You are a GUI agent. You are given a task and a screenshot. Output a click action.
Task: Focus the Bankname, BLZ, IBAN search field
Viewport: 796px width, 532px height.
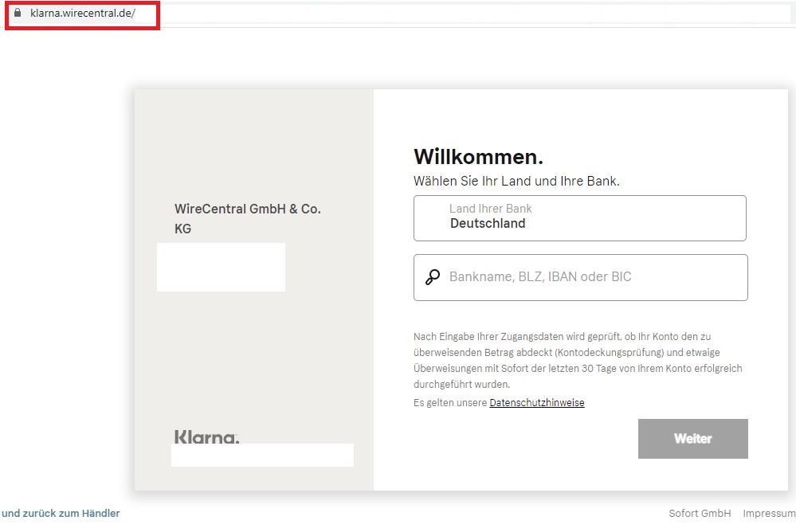coord(580,278)
